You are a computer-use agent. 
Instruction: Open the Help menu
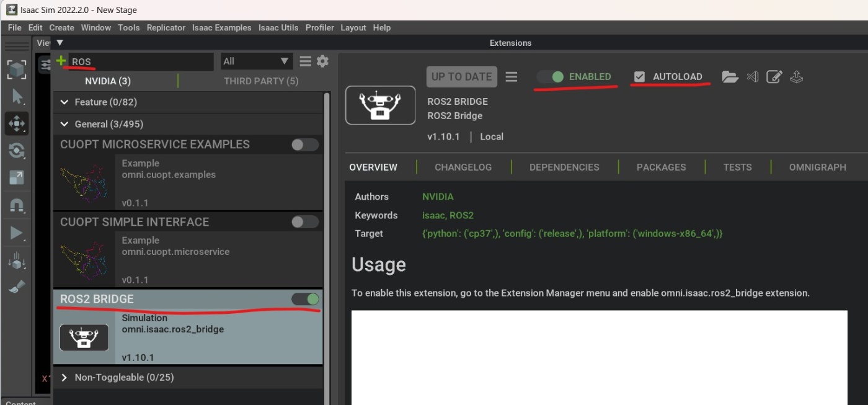pyautogui.click(x=382, y=28)
